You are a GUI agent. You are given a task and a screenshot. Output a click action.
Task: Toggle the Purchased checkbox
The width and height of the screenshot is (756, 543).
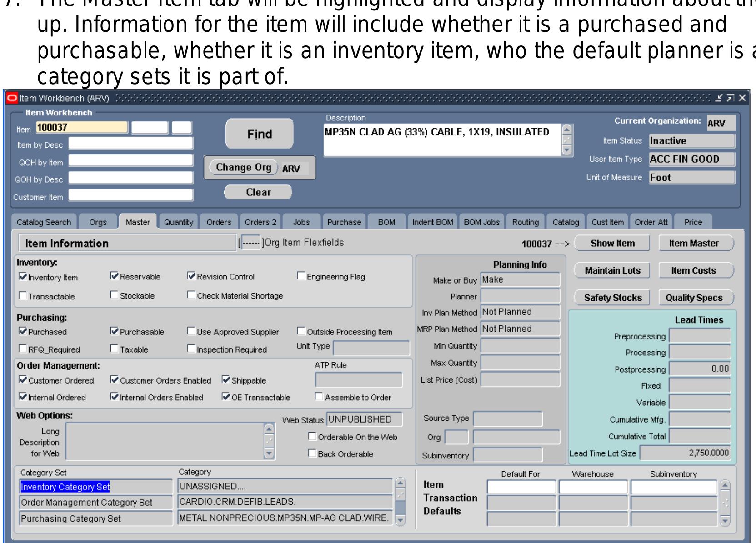[x=23, y=331]
